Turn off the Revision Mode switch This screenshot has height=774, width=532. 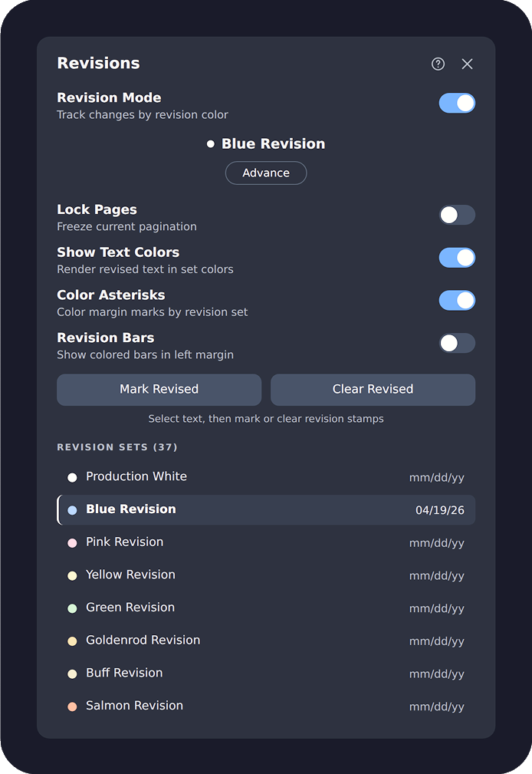point(457,103)
